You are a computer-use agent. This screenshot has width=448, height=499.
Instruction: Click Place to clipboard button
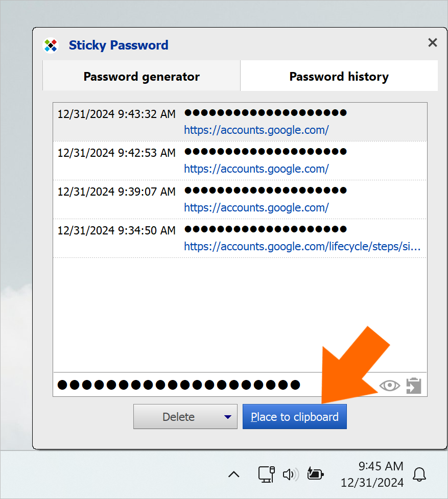coord(294,417)
